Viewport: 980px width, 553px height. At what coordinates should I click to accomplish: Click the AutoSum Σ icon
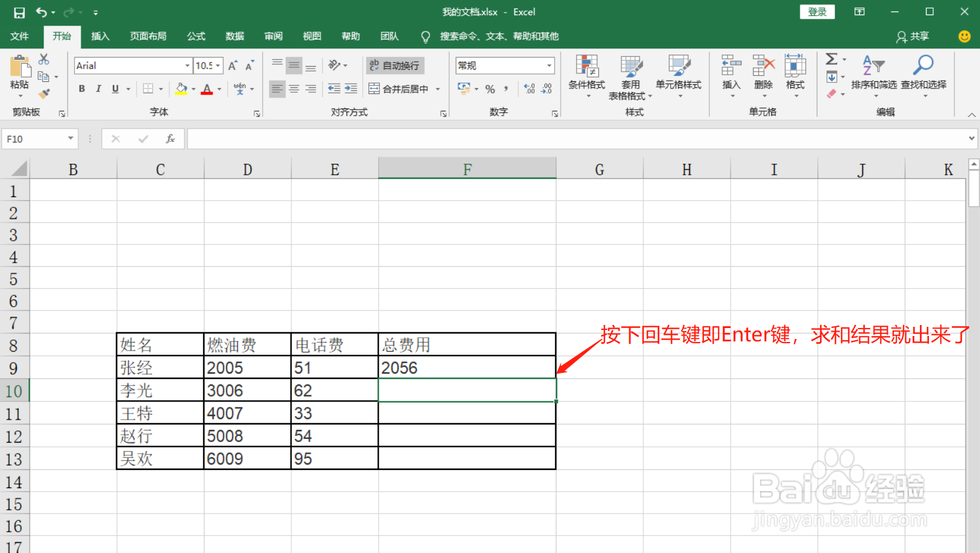[x=831, y=59]
